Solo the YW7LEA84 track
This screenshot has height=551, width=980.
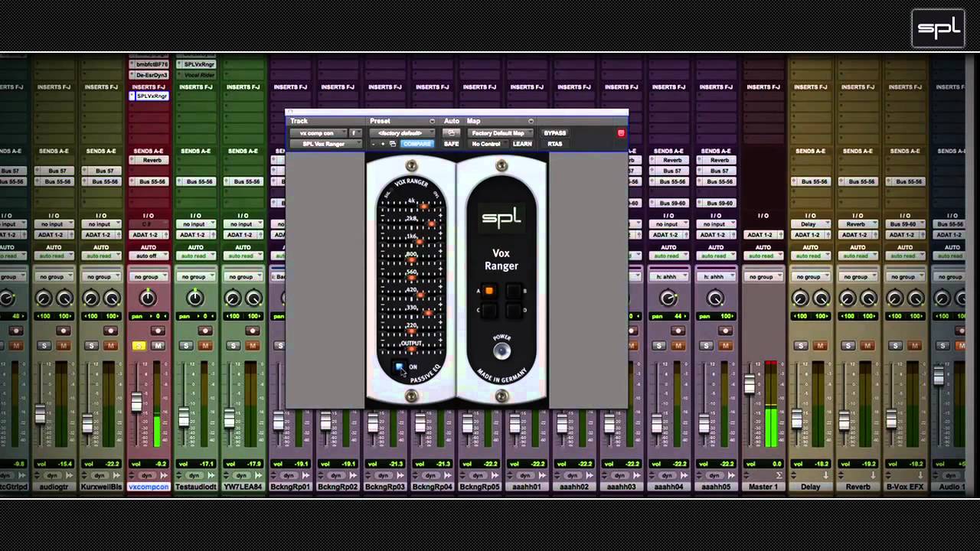233,346
